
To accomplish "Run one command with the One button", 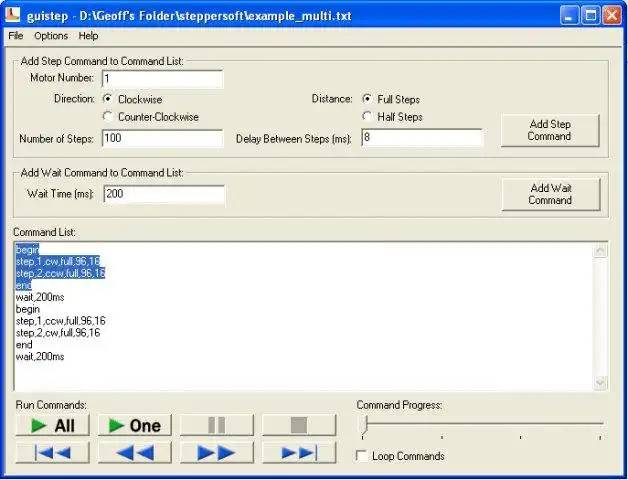I will (135, 425).
